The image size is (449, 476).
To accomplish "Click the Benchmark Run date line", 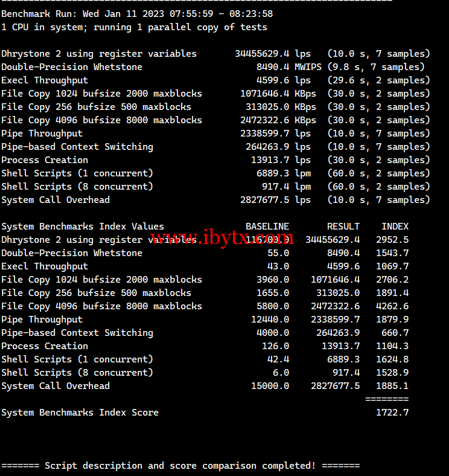I will click(x=136, y=14).
